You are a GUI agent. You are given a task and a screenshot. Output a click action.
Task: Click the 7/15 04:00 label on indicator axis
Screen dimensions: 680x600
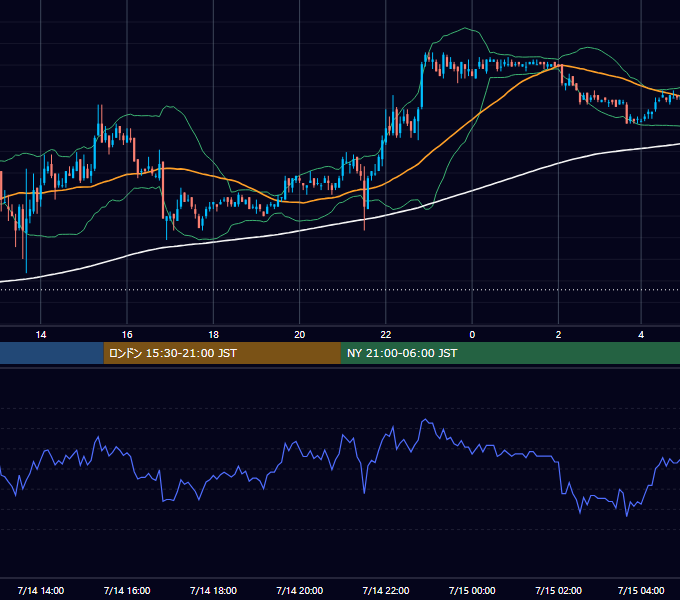point(641,590)
